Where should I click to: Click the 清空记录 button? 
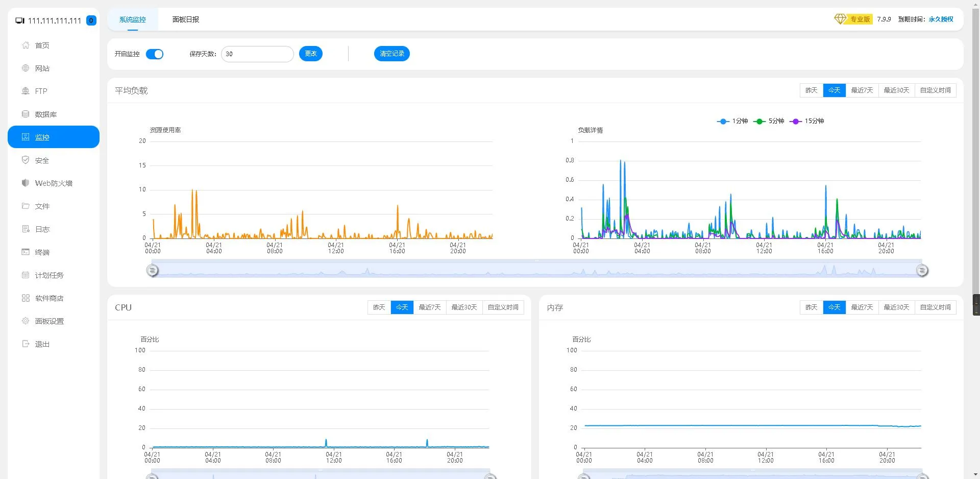392,54
